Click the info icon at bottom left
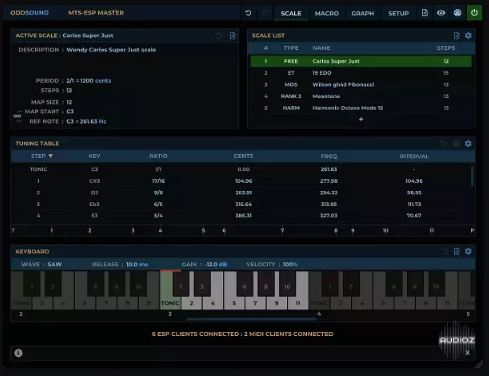The width and height of the screenshot is (489, 376). point(18,353)
